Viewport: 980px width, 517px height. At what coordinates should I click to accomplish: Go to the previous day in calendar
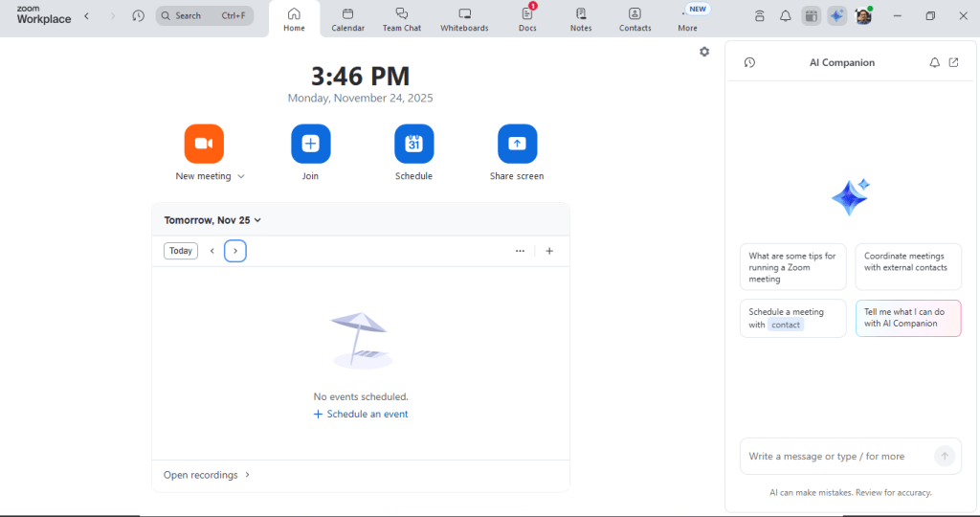pyautogui.click(x=212, y=251)
